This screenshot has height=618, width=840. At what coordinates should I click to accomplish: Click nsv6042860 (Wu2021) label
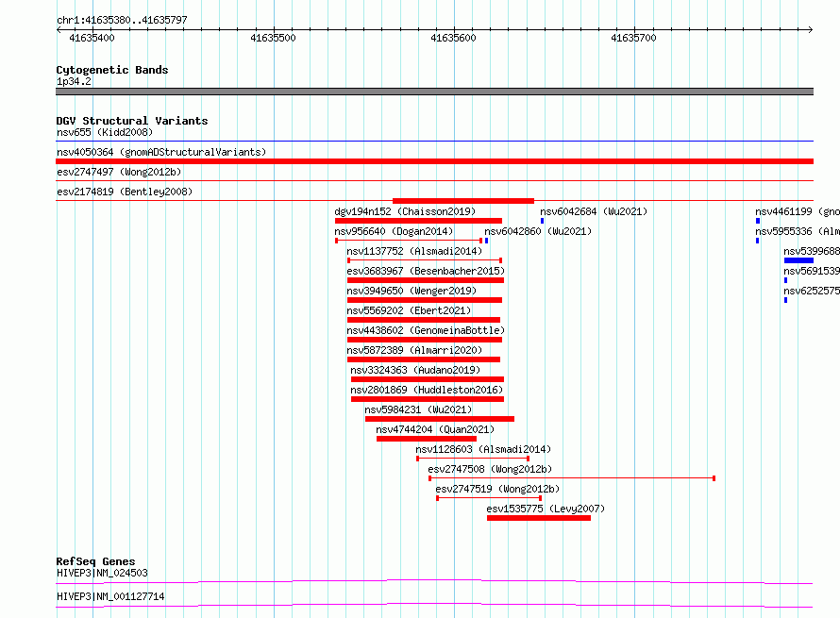538,231
